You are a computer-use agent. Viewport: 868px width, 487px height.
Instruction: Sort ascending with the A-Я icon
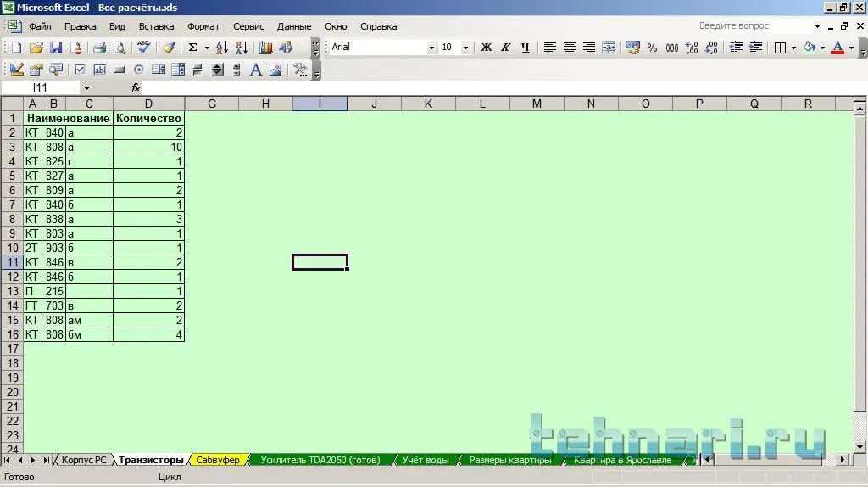[221, 48]
